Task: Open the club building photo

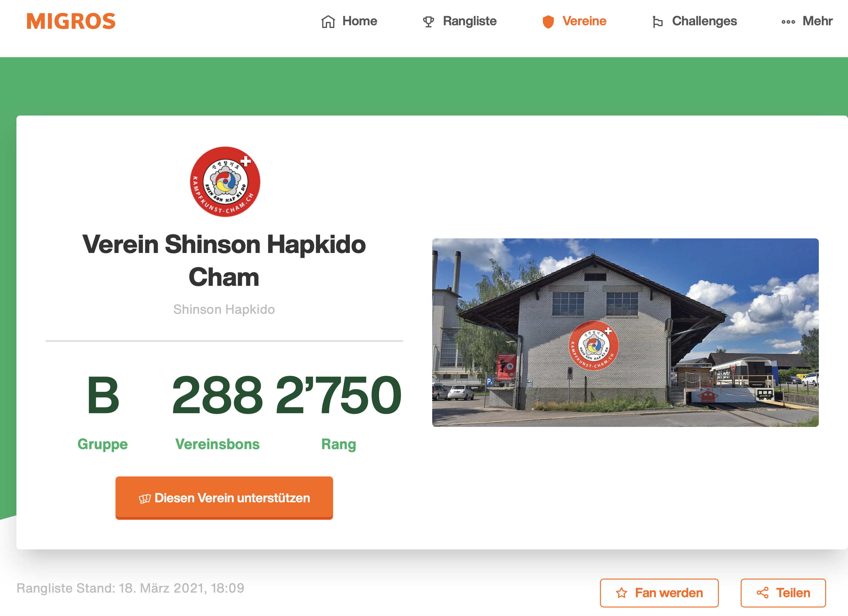Action: [626, 333]
